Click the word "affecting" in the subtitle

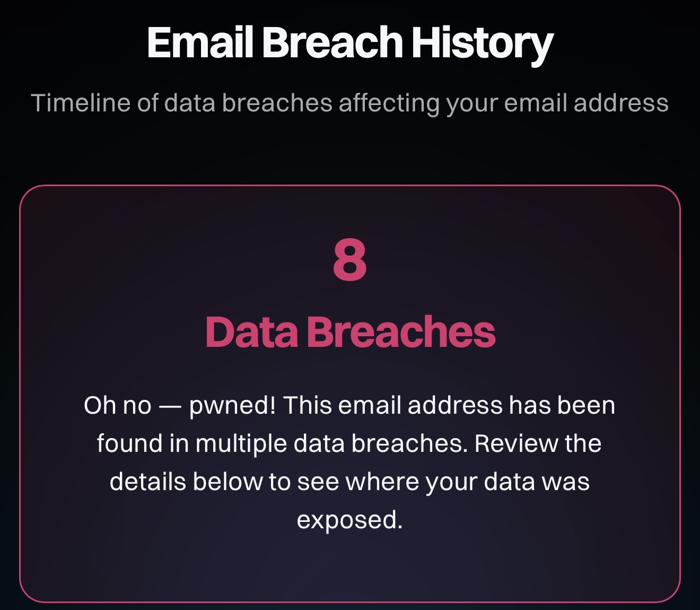389,103
